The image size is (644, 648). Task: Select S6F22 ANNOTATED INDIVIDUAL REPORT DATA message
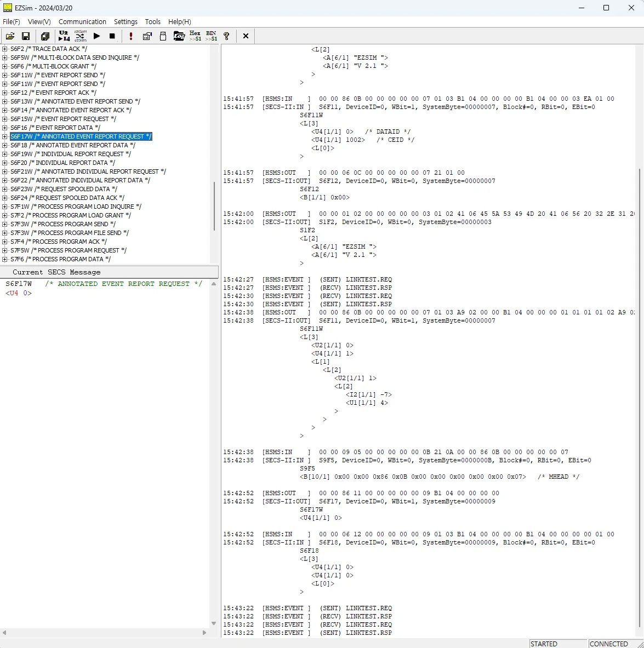coord(80,180)
